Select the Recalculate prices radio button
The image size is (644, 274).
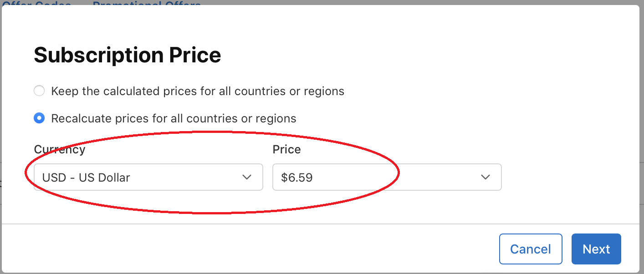pyautogui.click(x=40, y=118)
